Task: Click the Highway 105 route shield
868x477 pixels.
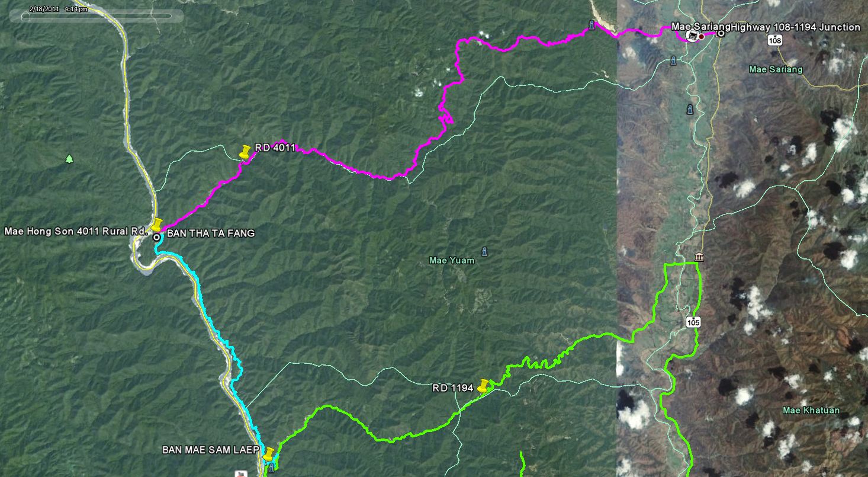Action: [x=694, y=322]
